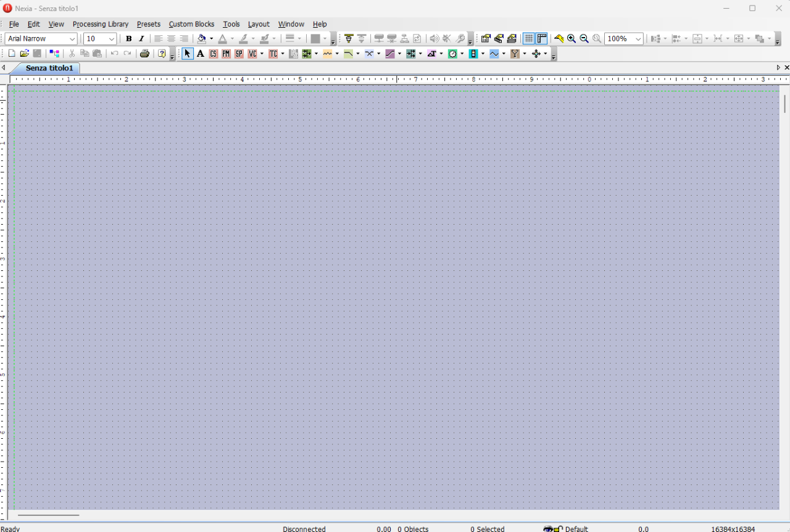Toggle the ruler display button
790x532 pixels.
click(x=542, y=38)
